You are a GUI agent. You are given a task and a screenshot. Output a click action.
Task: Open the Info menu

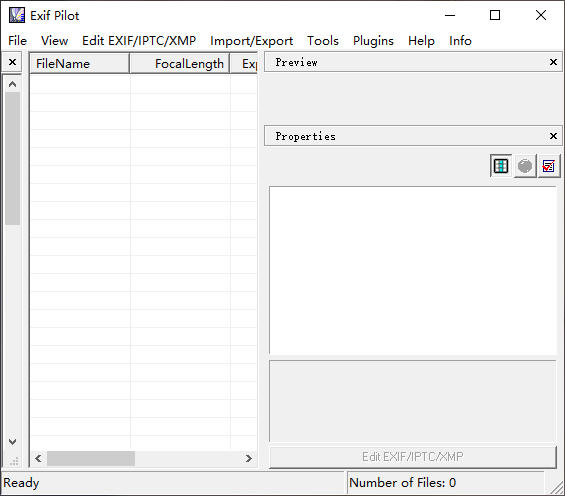(x=460, y=41)
